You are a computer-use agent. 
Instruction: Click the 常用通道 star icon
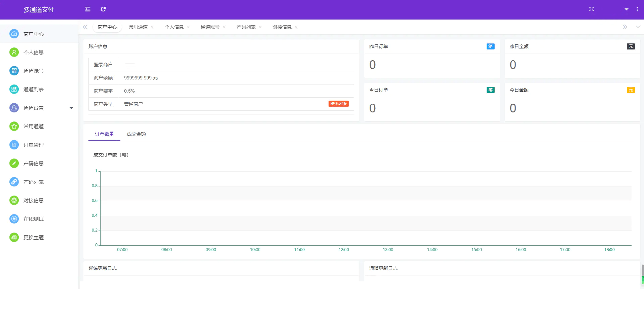point(14,126)
